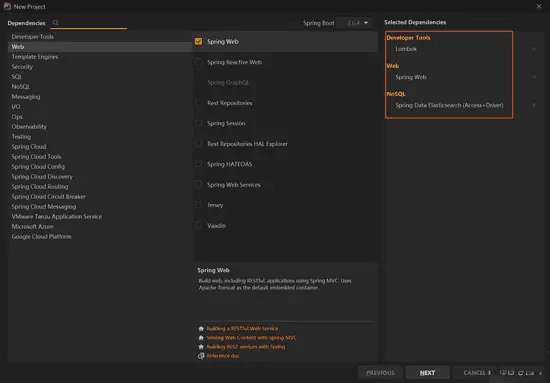Click home icon beside Building a RESTful Web Service

tap(201, 329)
